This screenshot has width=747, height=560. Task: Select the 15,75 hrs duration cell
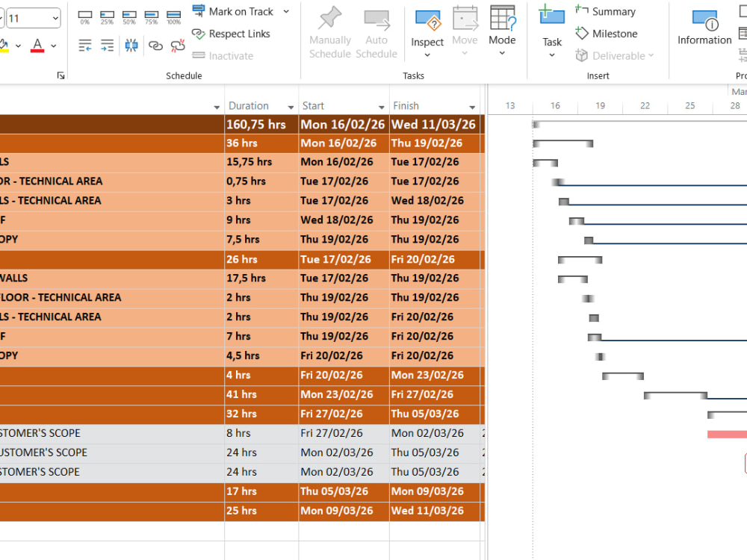coord(261,162)
